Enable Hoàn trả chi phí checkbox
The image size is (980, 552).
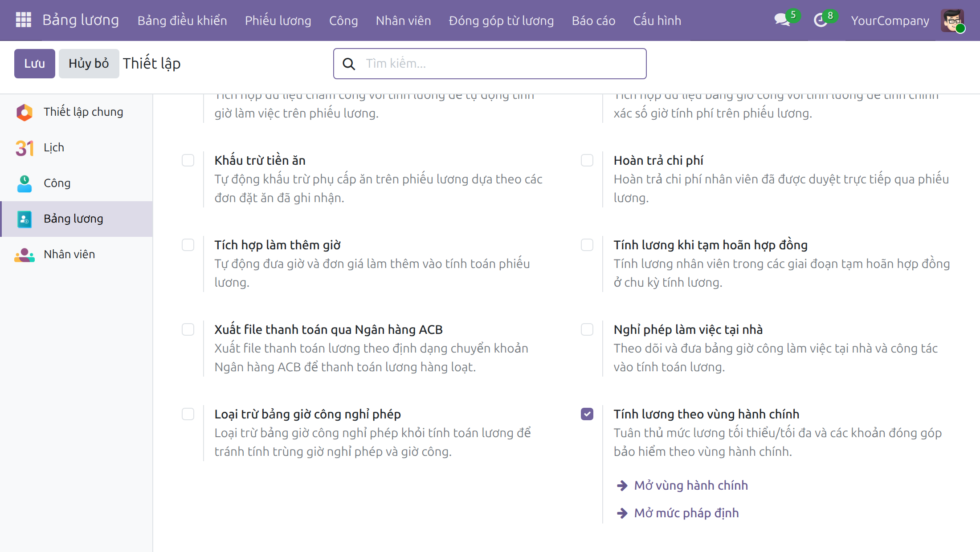587,160
